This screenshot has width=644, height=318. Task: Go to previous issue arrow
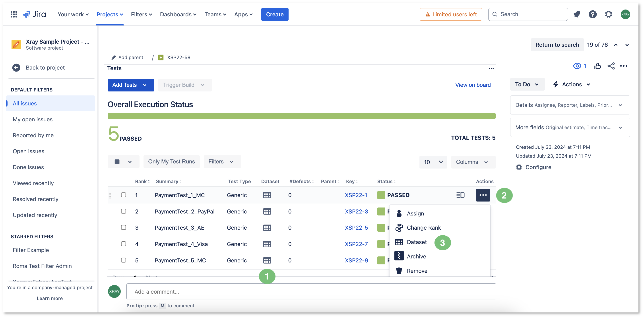coord(616,45)
